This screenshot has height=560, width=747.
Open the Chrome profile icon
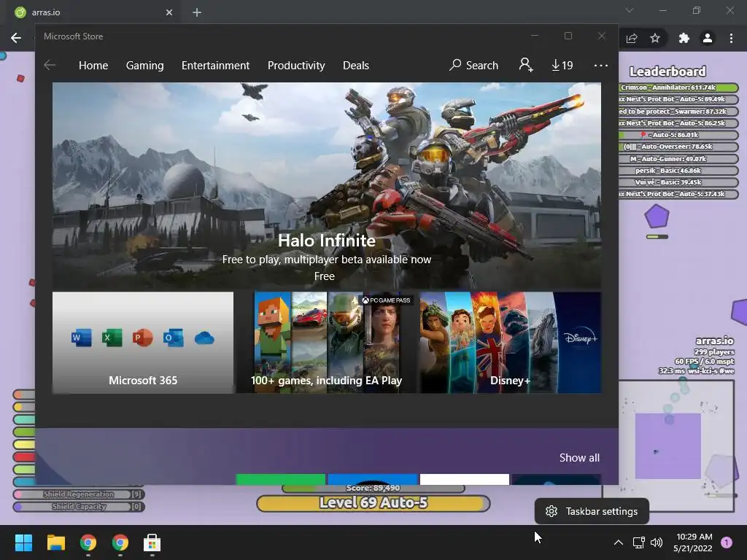pyautogui.click(x=708, y=38)
